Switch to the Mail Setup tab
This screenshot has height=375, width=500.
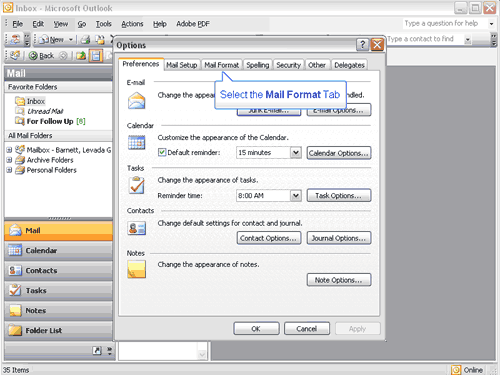(x=182, y=65)
